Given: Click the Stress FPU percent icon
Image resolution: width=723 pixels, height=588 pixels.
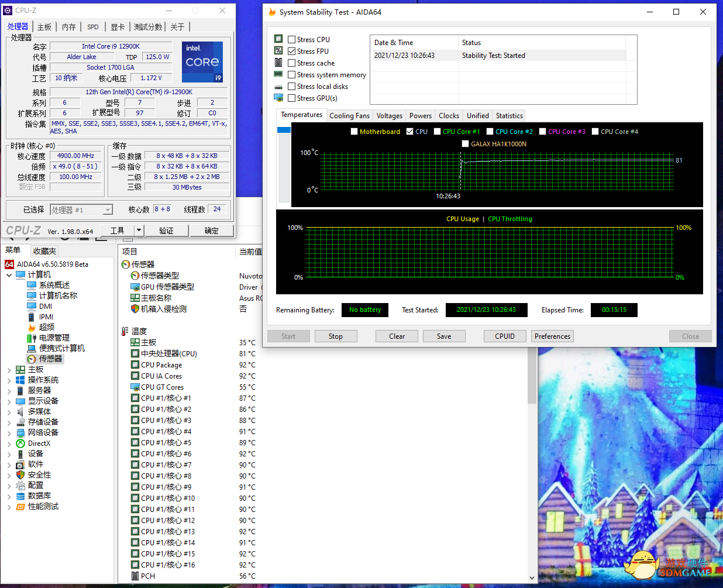Looking at the screenshot, I should tap(278, 50).
